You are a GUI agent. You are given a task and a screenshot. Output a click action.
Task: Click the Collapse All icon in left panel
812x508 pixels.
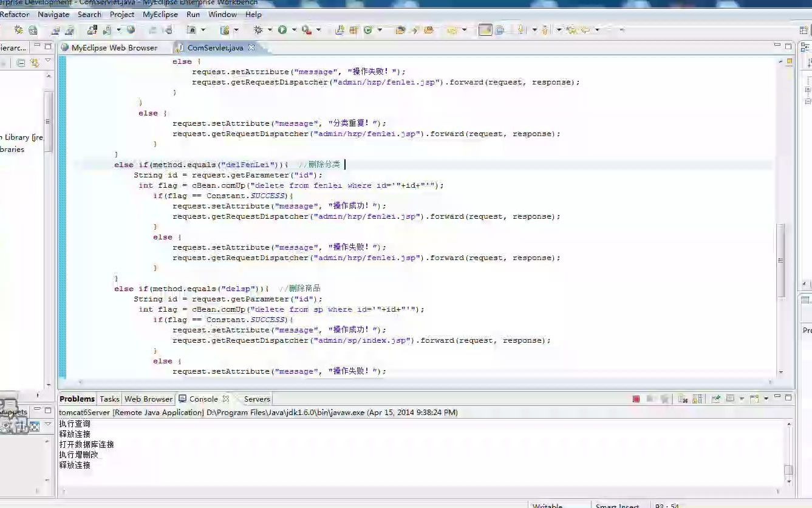tap(21, 63)
